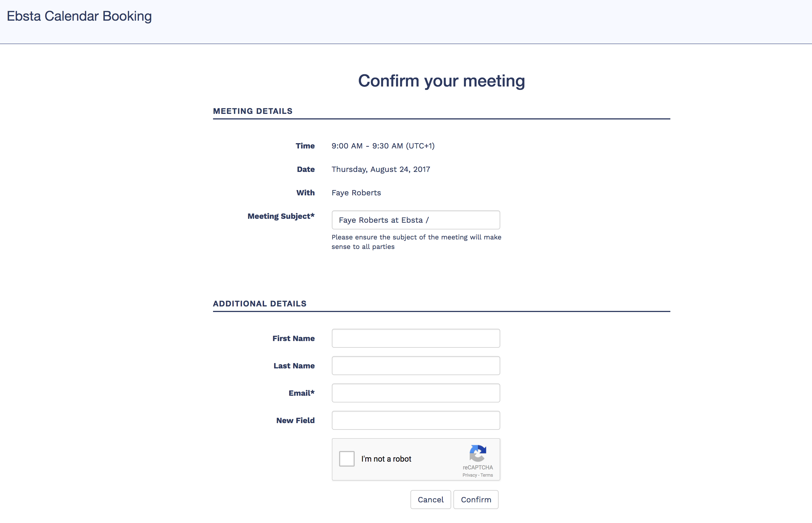Click the 9:00 AM - 9:30 AM time text
The image size is (812, 523).
(x=383, y=146)
